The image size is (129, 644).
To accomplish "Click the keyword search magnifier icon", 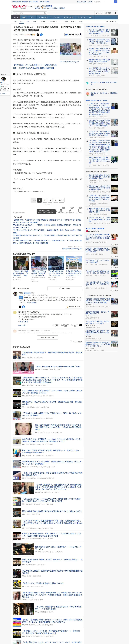I will click(x=45, y=13).
